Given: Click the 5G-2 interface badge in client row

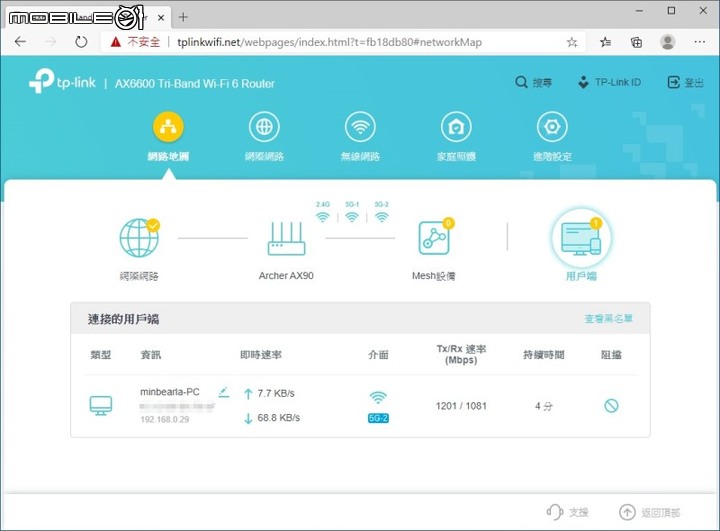Looking at the screenshot, I should click(x=378, y=418).
